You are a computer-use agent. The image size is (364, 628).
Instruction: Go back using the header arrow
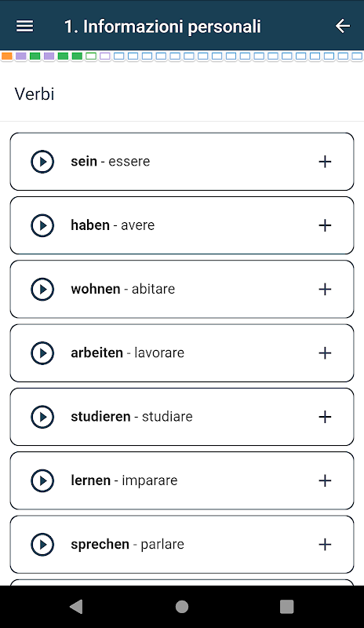343,27
